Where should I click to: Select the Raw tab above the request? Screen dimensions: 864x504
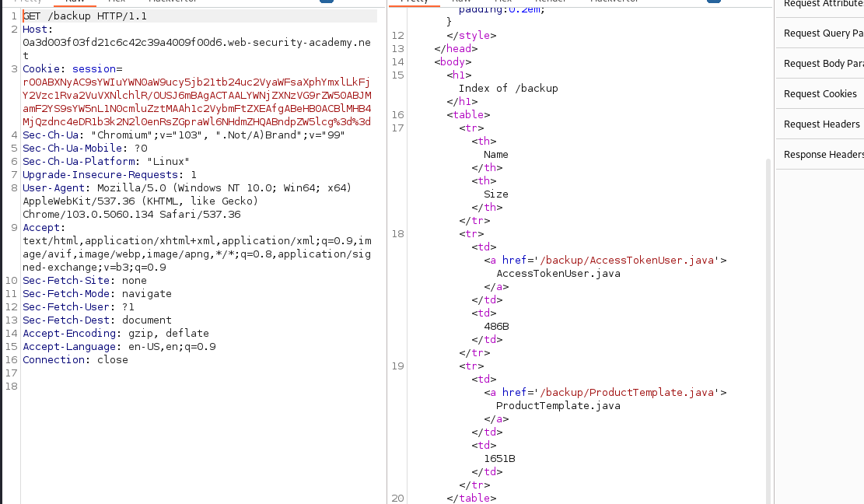pyautogui.click(x=74, y=2)
